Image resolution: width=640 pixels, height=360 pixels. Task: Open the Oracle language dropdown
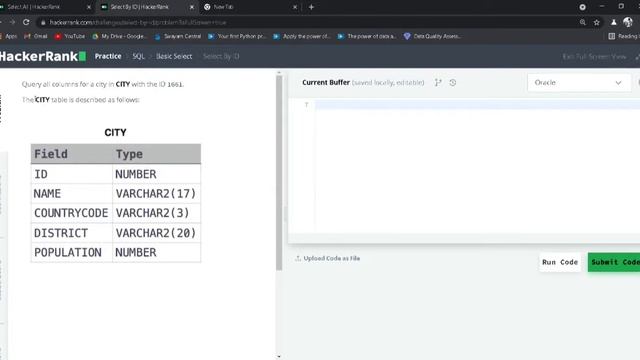point(579,82)
